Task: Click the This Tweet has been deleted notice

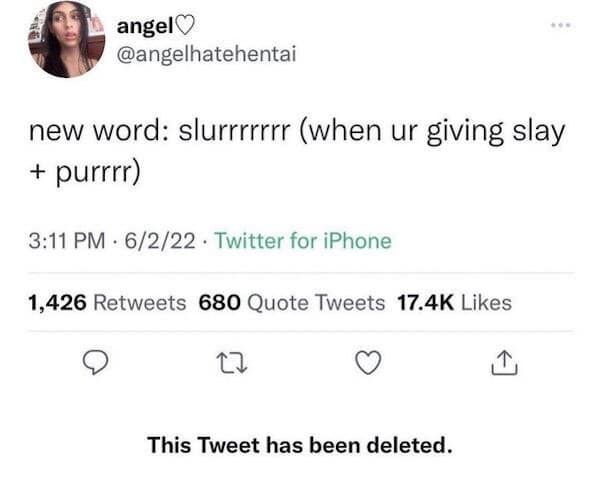Action: pyautogui.click(x=300, y=445)
